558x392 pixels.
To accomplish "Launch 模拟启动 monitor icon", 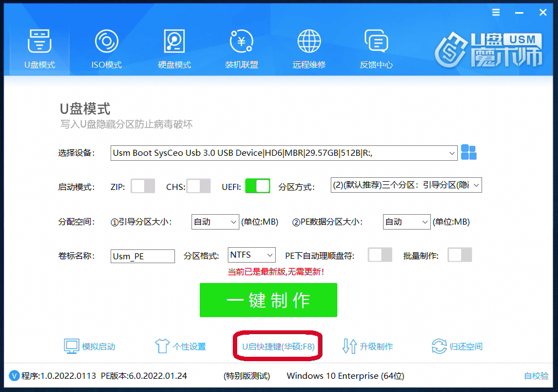I will click(x=72, y=346).
